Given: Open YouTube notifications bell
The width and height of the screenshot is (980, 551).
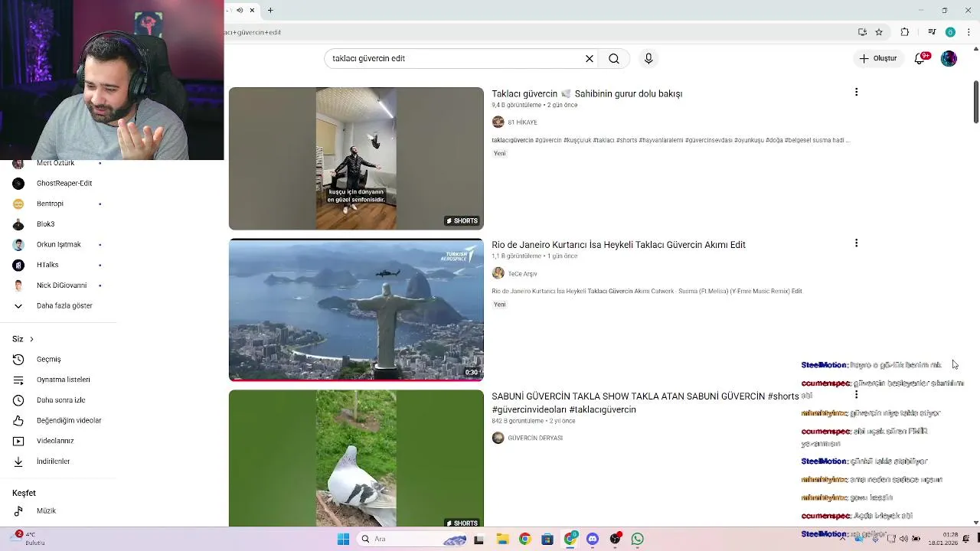Looking at the screenshot, I should pyautogui.click(x=920, y=59).
